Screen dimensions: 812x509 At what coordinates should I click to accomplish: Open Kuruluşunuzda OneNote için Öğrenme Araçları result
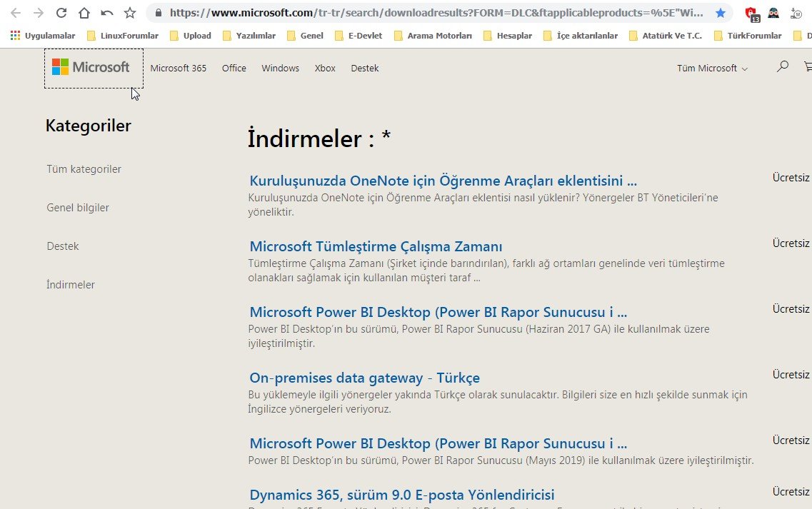[x=443, y=181]
